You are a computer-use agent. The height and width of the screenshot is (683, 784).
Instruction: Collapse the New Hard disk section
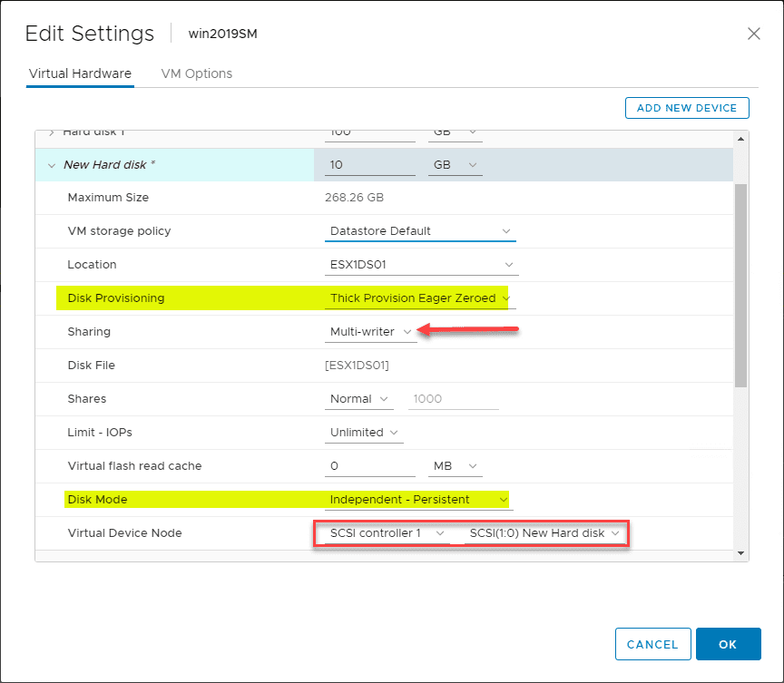pyautogui.click(x=50, y=165)
